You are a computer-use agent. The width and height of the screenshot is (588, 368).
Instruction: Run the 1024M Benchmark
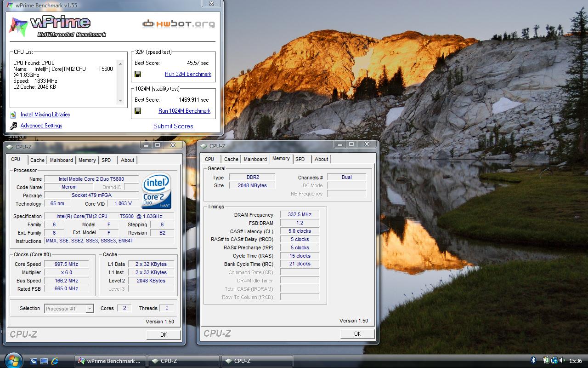click(x=184, y=111)
